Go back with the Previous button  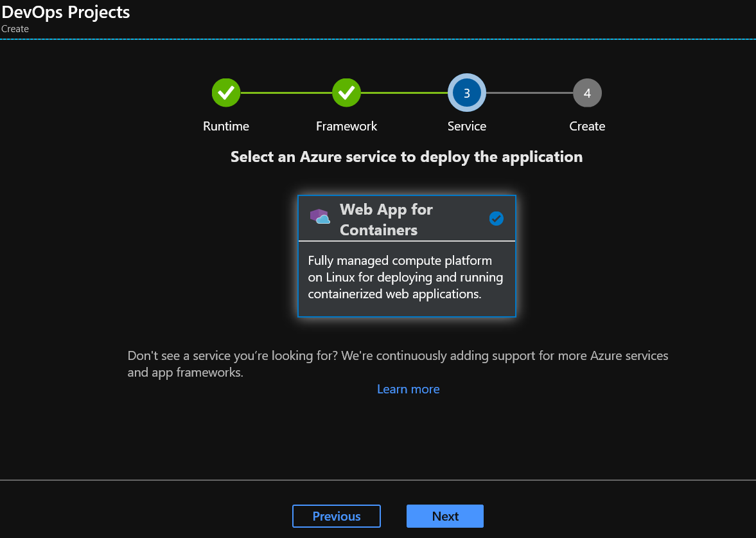coord(337,516)
